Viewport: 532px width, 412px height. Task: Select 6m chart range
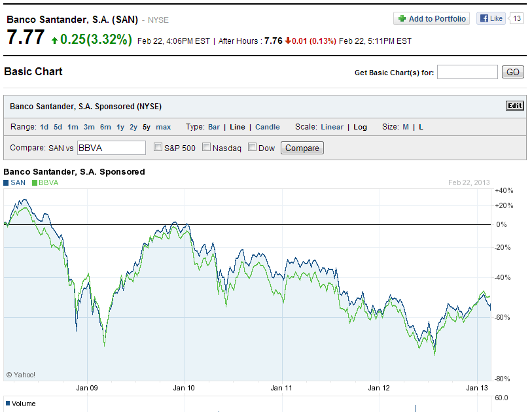coord(105,127)
